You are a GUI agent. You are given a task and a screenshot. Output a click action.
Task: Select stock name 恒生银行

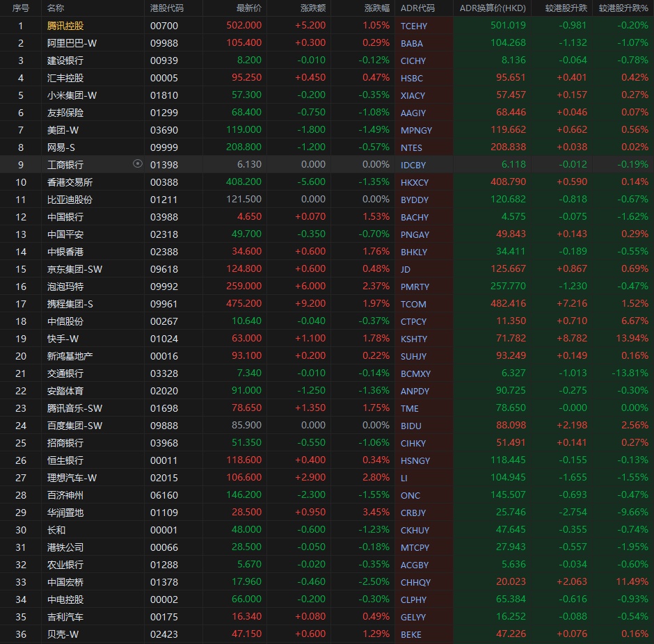(65, 460)
